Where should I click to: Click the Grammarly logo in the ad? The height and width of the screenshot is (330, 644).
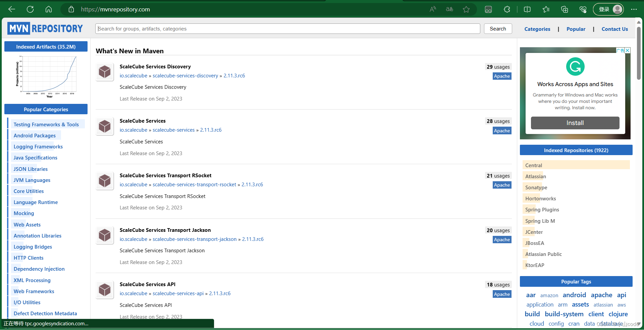[x=575, y=67]
